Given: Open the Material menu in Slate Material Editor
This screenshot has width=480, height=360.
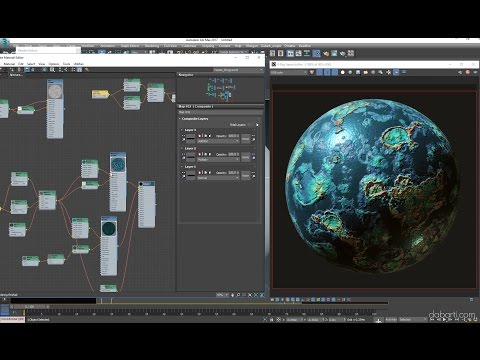Looking at the screenshot, I should point(9,64).
